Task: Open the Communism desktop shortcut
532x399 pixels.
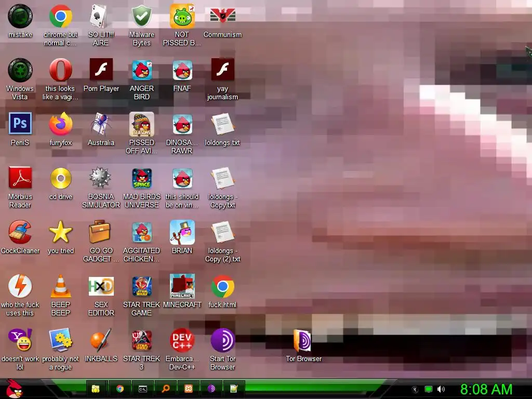Action: click(x=222, y=16)
